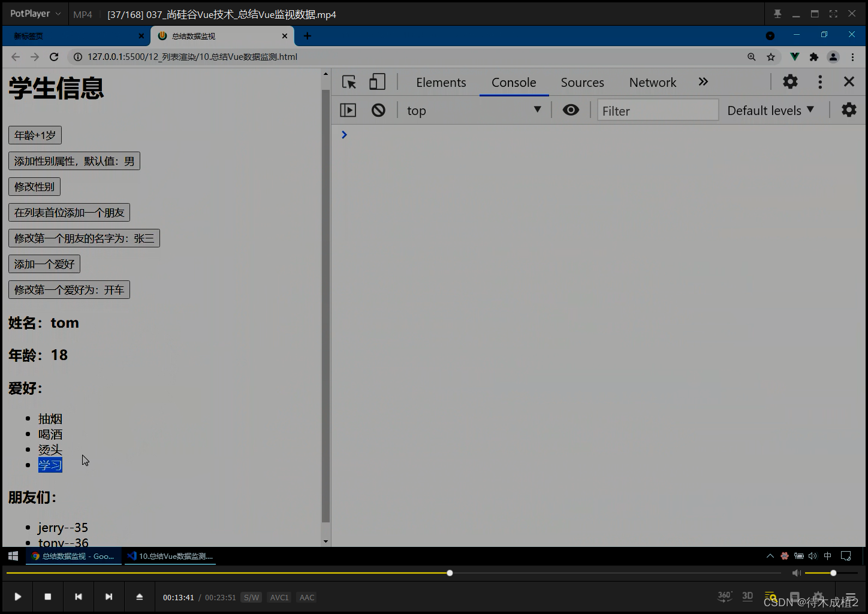Show the console sidebar
Viewport: 868px width, 614px height.
coord(348,110)
